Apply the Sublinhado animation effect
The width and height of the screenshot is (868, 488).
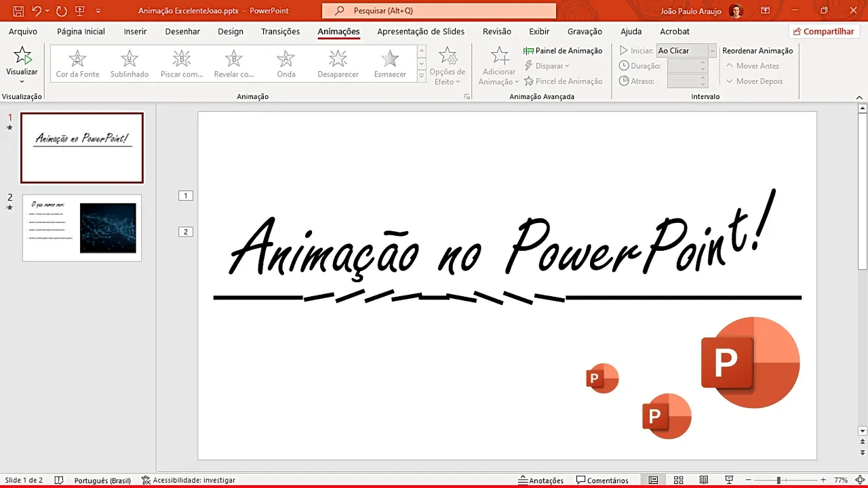pos(130,64)
